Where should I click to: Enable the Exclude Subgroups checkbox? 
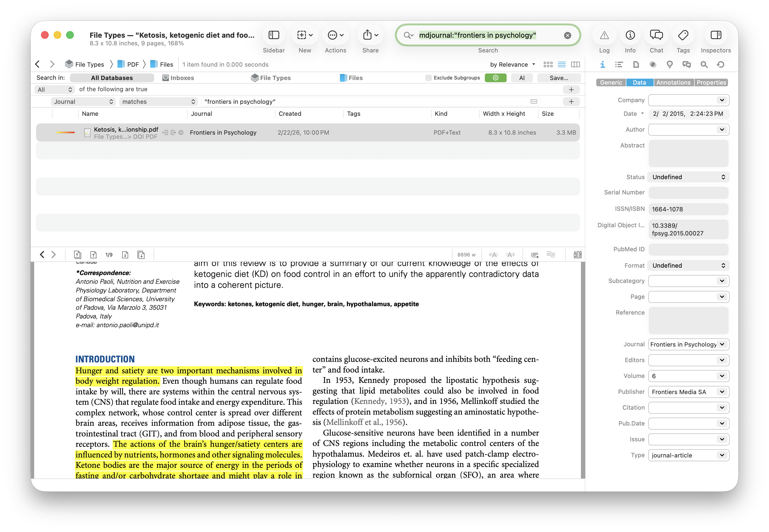[x=428, y=78]
